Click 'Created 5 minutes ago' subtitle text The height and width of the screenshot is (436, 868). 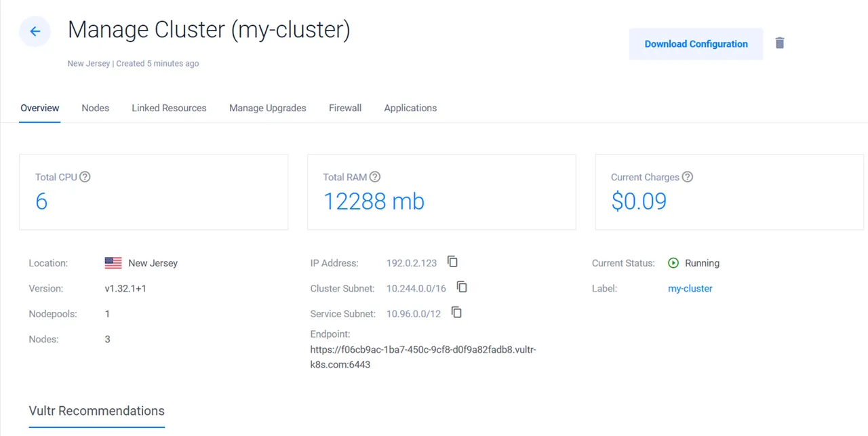coord(157,64)
